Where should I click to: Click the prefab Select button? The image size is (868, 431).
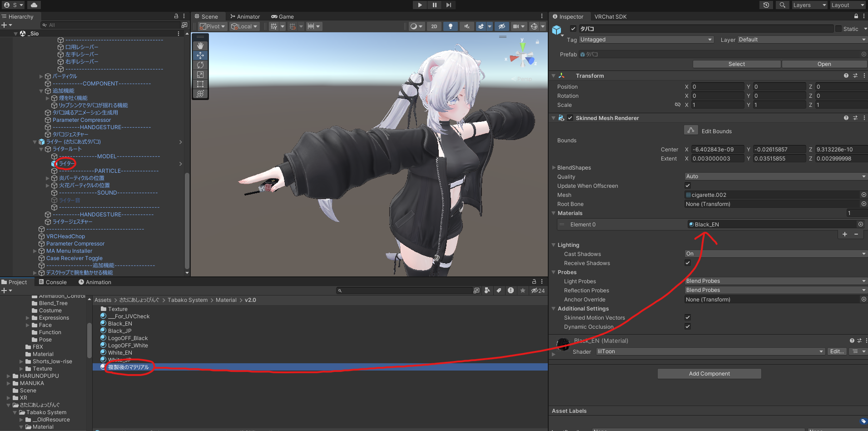[737, 64]
